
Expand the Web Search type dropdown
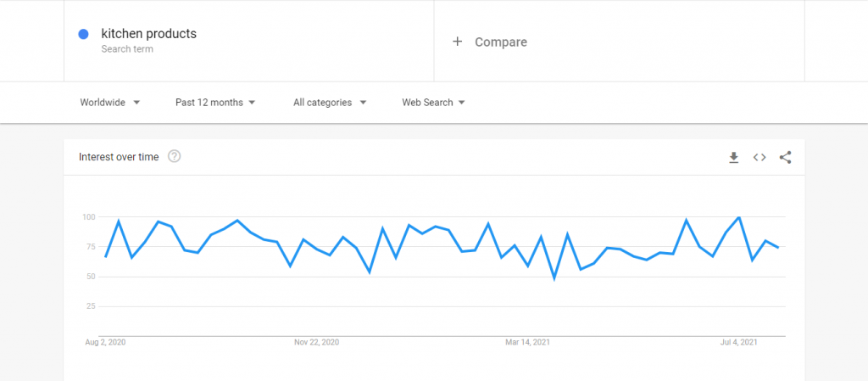tap(433, 103)
